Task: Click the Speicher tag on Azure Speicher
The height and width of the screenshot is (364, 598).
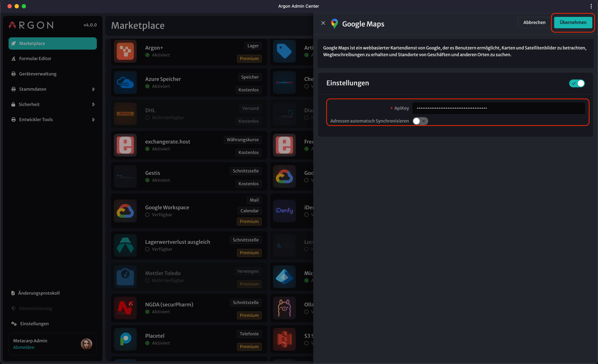Action: coord(250,77)
